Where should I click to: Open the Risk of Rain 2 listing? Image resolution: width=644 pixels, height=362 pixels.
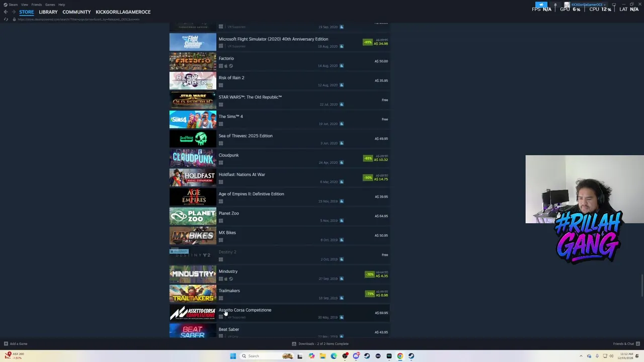point(279,81)
